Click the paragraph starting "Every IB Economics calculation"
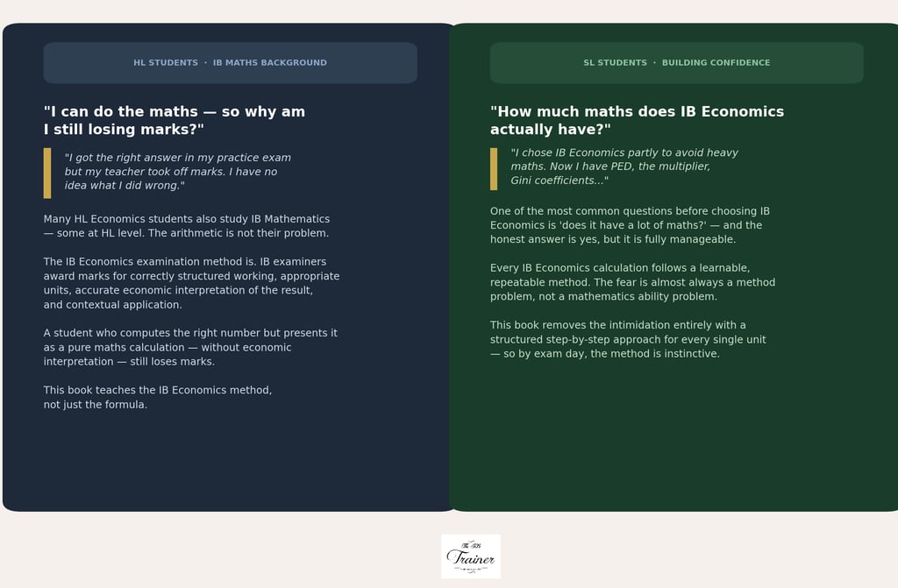The image size is (898, 588). point(632,282)
